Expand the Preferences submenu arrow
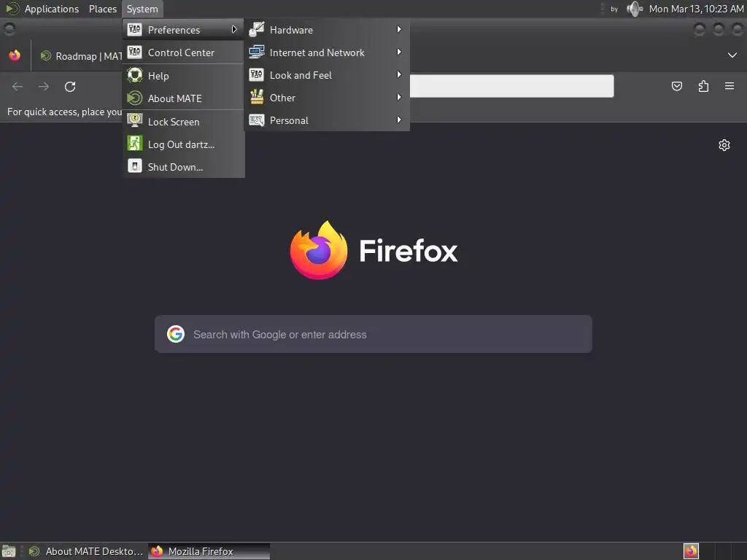Screen dimensions: 747x560 click(234, 29)
